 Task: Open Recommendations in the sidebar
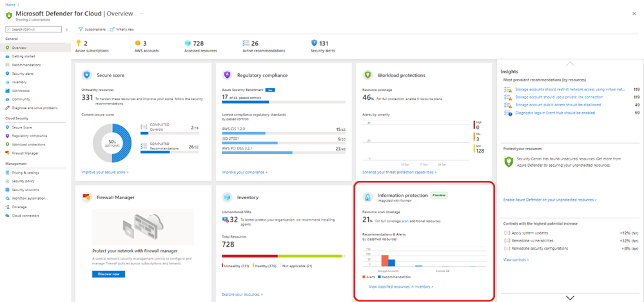[x=26, y=65]
